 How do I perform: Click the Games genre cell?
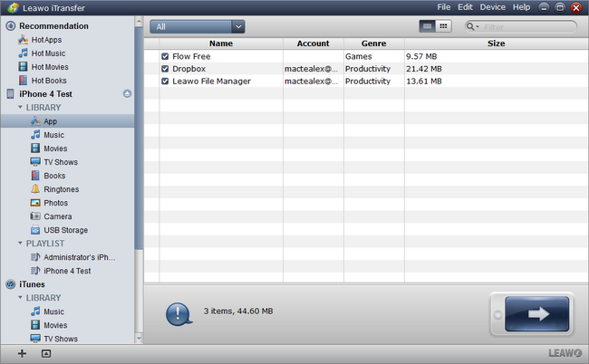tap(358, 56)
